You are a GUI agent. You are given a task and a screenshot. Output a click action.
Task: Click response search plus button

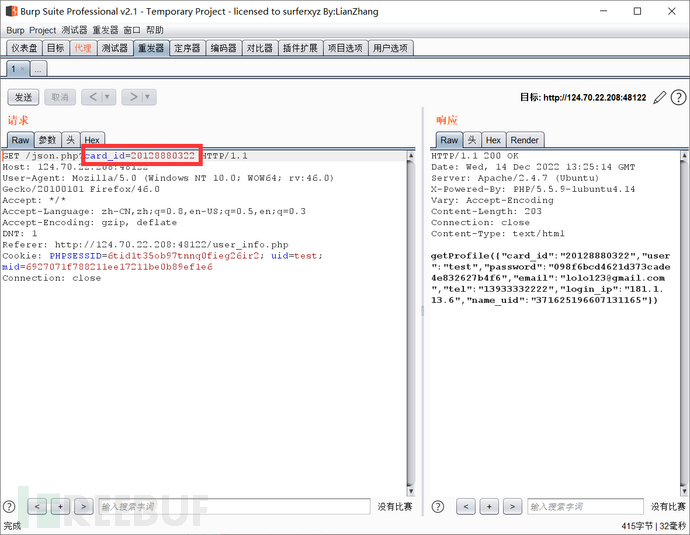tap(489, 506)
